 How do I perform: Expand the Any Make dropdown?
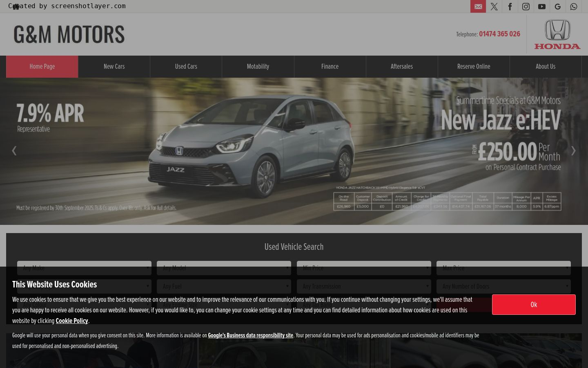(84, 268)
